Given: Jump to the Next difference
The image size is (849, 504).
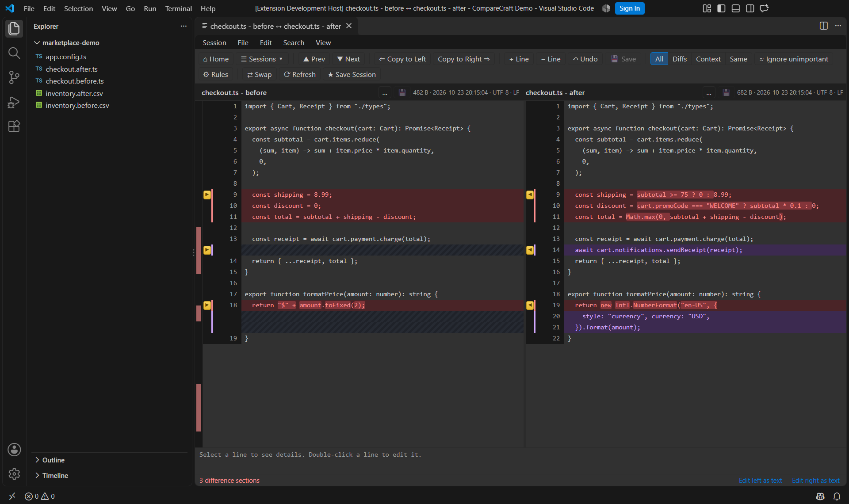Looking at the screenshot, I should pos(348,59).
